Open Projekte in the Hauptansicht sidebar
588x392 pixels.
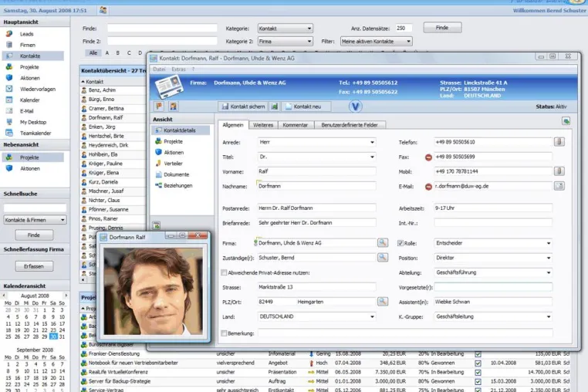(x=29, y=67)
